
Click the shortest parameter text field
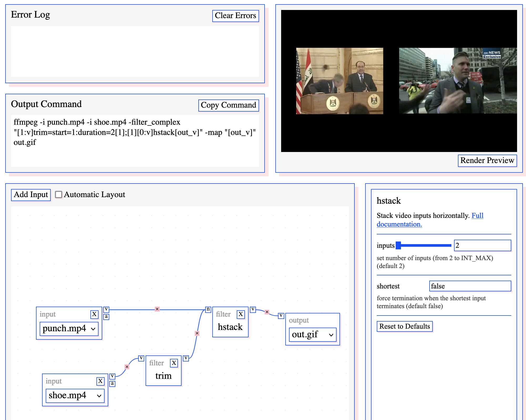[470, 286]
